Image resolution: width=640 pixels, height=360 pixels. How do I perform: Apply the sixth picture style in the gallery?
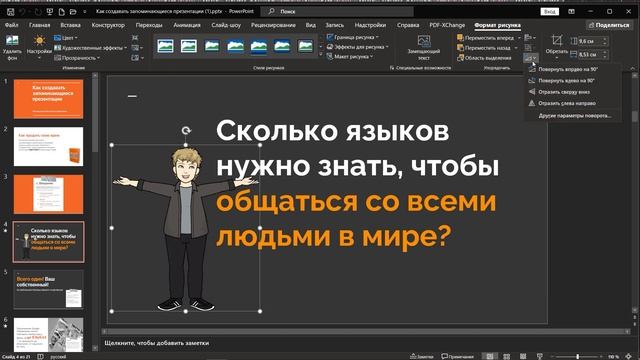tap(282, 46)
